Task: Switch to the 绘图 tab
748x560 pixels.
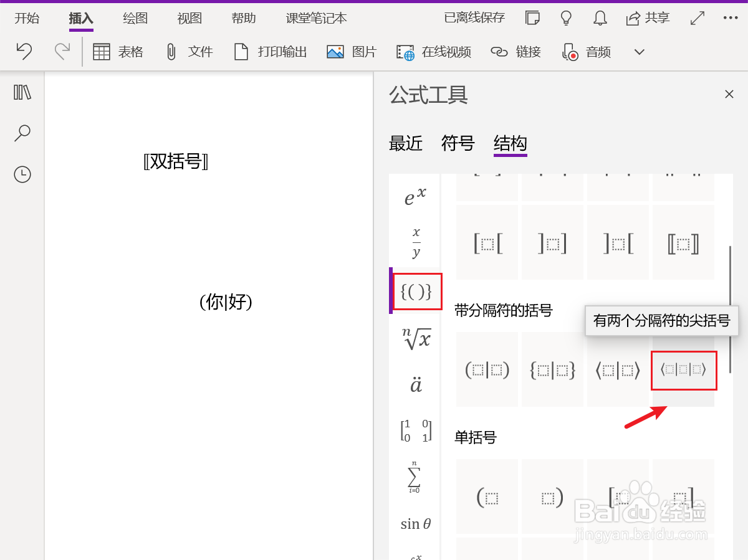Action: 135,18
